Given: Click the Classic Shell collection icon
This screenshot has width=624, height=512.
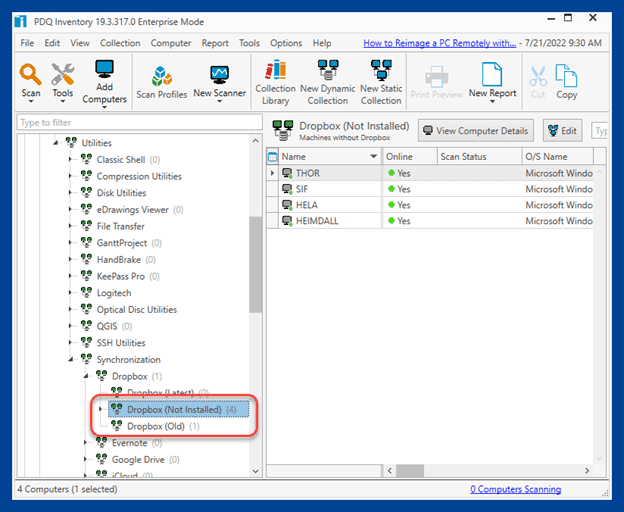Looking at the screenshot, I should (x=86, y=159).
